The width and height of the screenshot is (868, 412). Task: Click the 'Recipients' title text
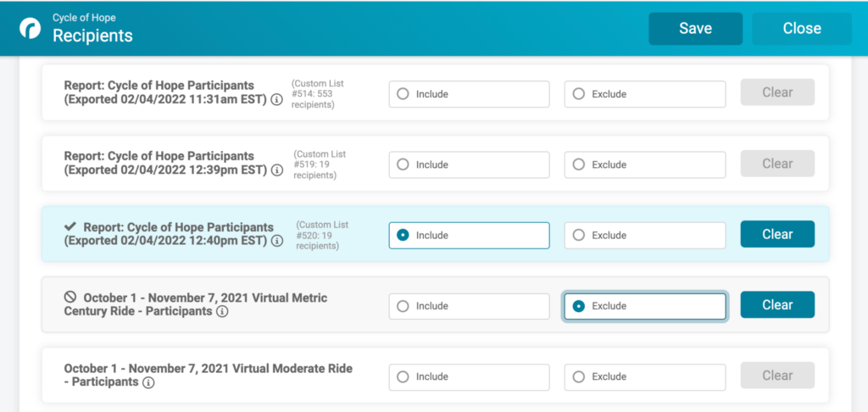click(x=92, y=36)
